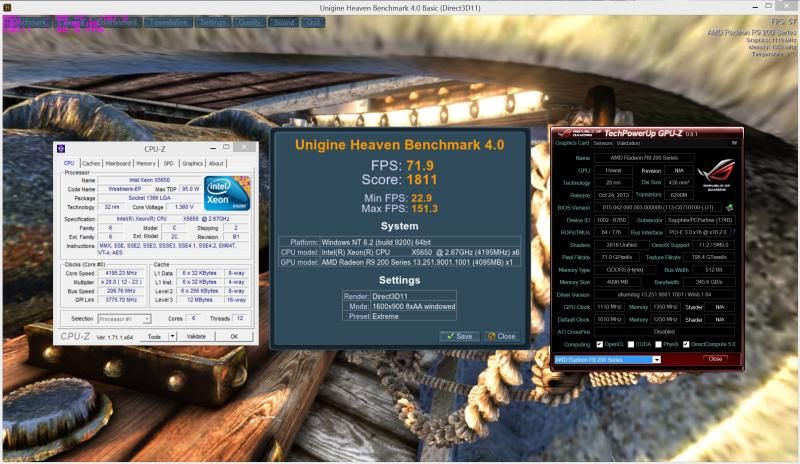Click the Memory Size 4096 MB field
The width and height of the screenshot is (800, 464).
click(617, 282)
